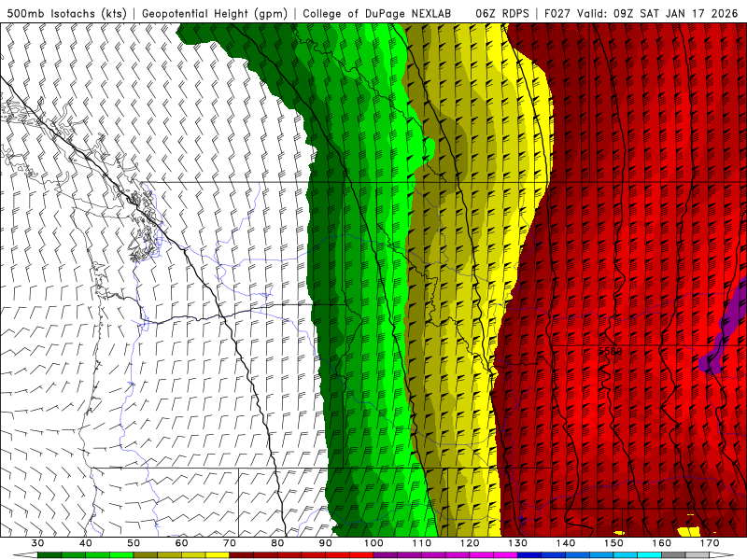Viewport: 747px width, 560px height.
Task: Select the gray 160–165 kt legend swatch
Action: [x=673, y=554]
